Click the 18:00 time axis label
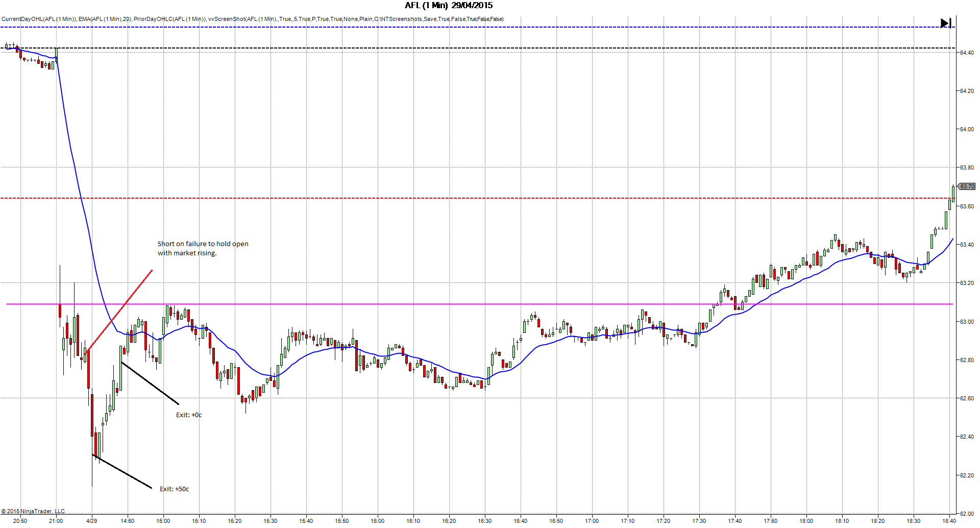 pyautogui.click(x=806, y=521)
